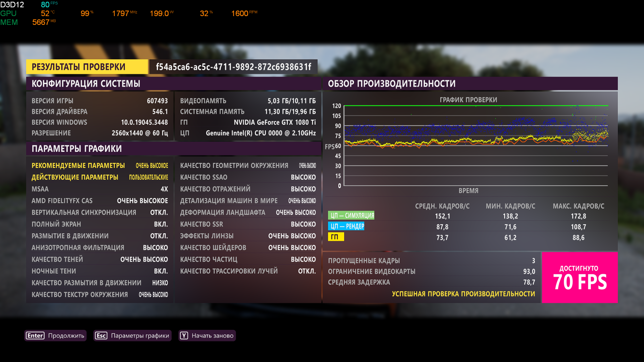The image size is (644, 362).
Task: Click the Y key icon
Action: pyautogui.click(x=184, y=336)
